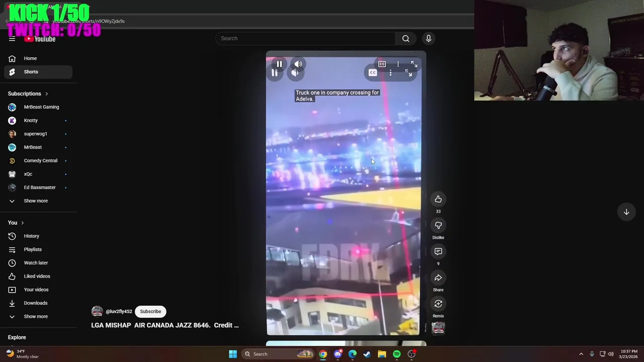Viewport: 644px width, 362px height.
Task: Open the comments panel showing 9
Action: click(438, 251)
